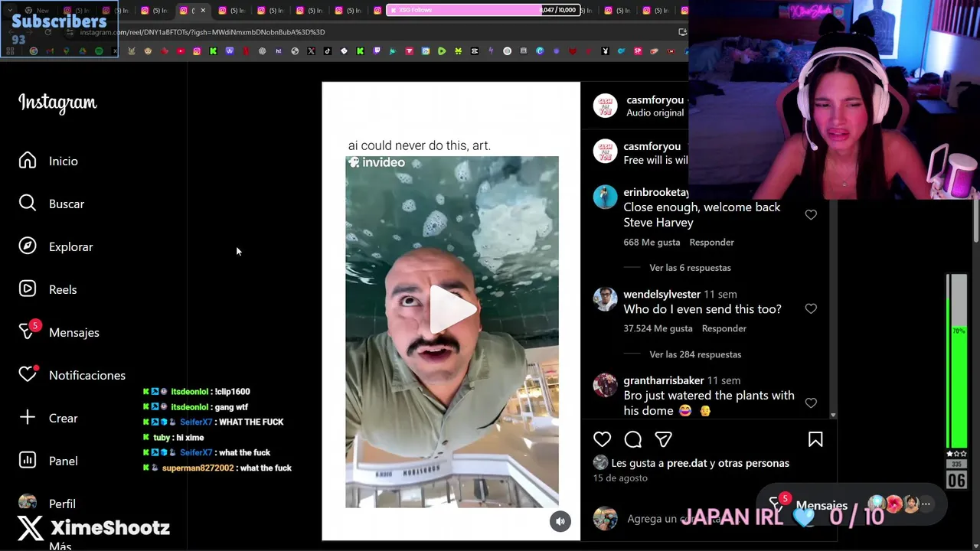Click caption 'ai could never do this, art.'
The image size is (980, 551).
[419, 145]
